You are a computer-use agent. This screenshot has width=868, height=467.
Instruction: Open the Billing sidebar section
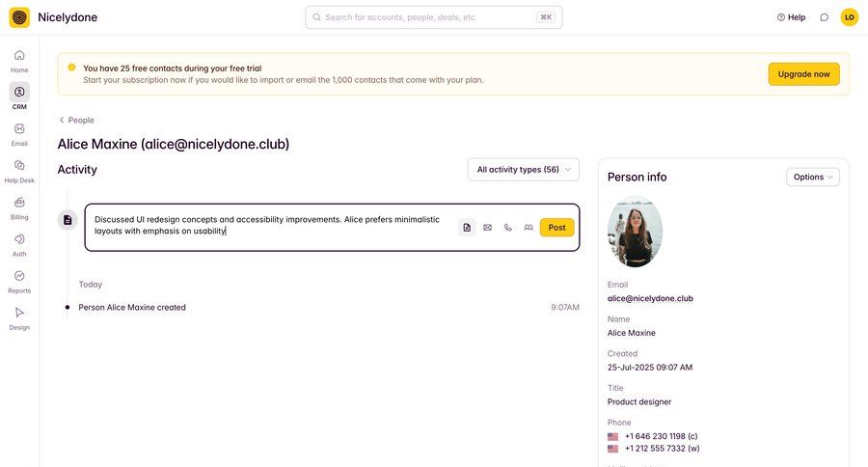click(x=19, y=208)
